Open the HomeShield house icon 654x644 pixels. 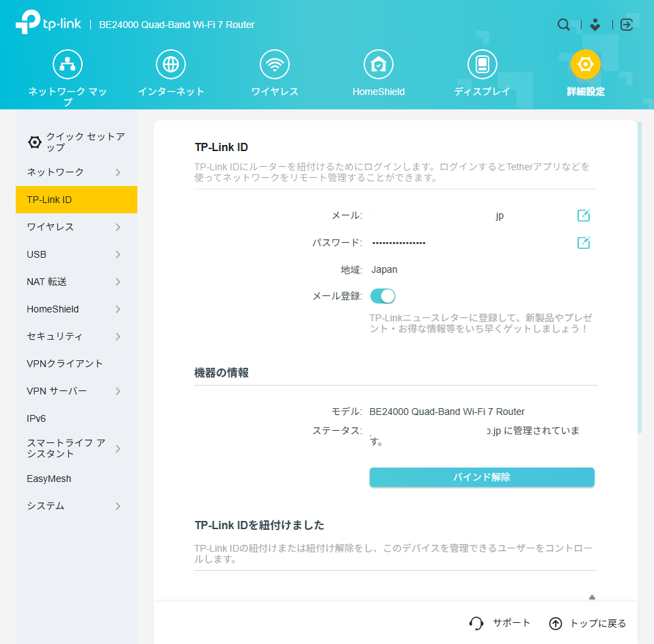point(379,64)
